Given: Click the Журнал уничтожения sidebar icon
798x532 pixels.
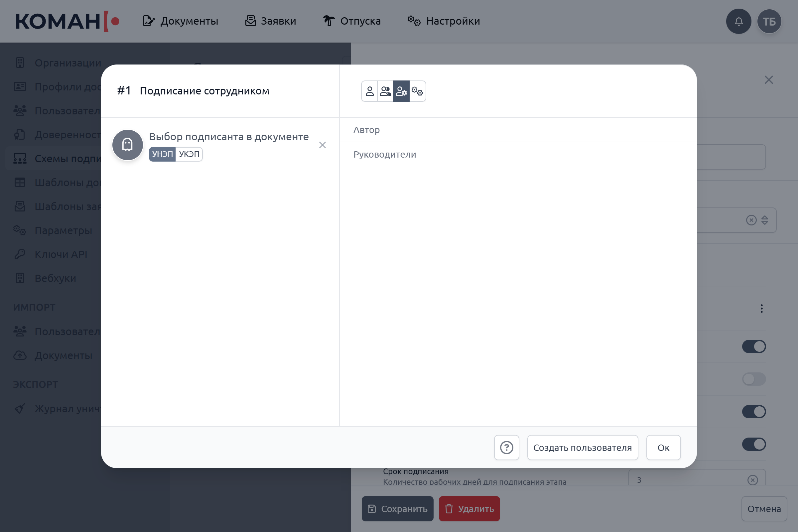Looking at the screenshot, I should [x=20, y=409].
